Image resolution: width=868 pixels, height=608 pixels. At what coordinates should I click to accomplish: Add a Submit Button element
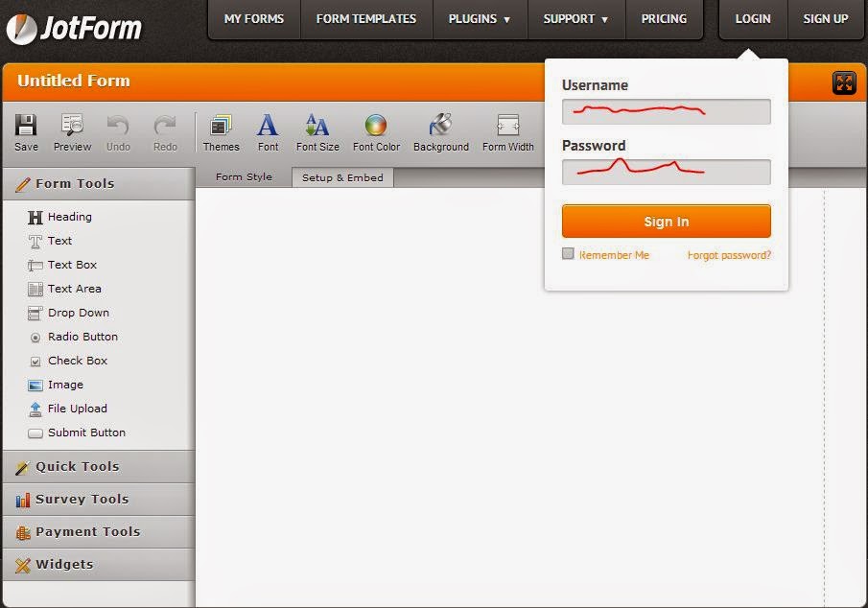[x=77, y=433]
